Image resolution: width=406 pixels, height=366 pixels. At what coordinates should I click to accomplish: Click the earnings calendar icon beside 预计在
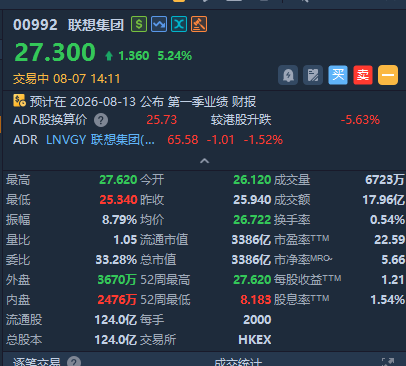pos(19,100)
